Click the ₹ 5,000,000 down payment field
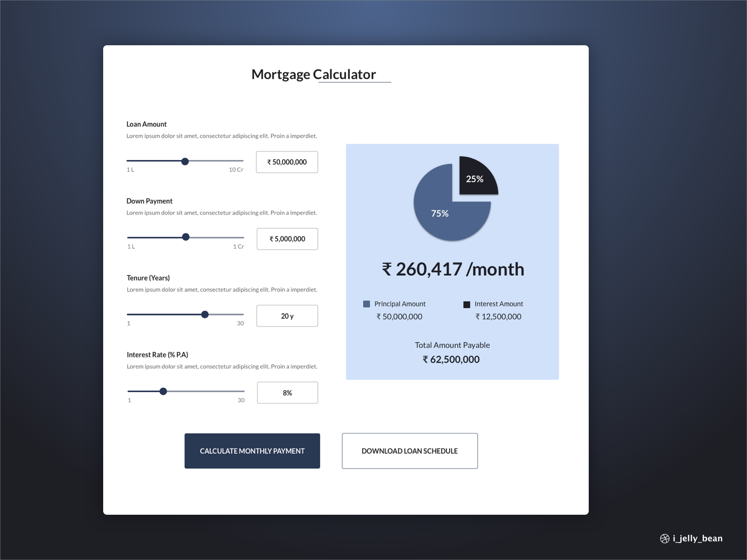The height and width of the screenshot is (560, 747). (288, 239)
